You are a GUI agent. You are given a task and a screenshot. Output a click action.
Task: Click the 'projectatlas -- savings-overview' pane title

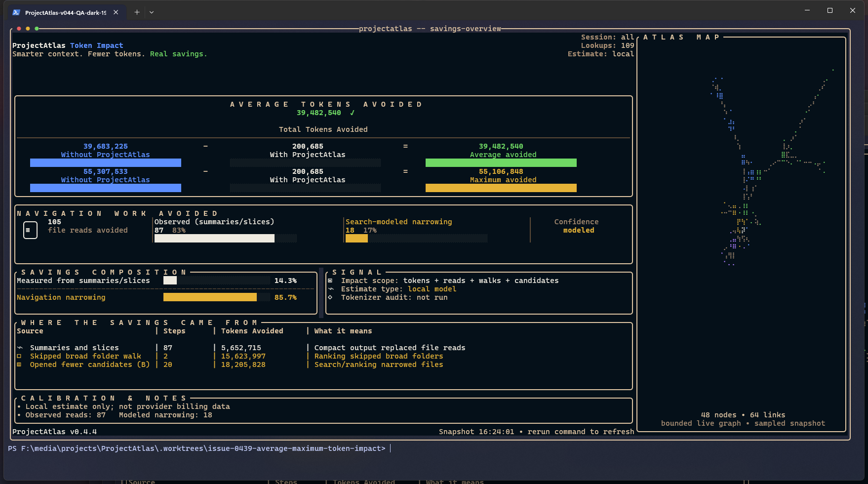pos(430,29)
